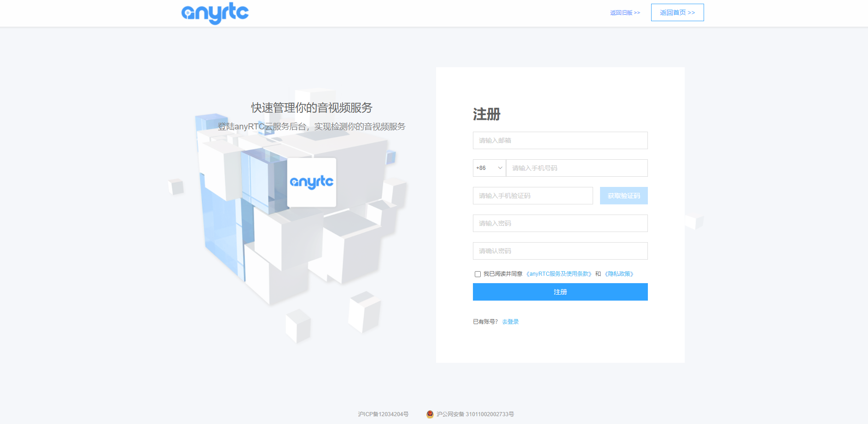Screen dimensions: 868x424
Task: Click the 请输入手机号码 phone number field
Action: pos(577,168)
